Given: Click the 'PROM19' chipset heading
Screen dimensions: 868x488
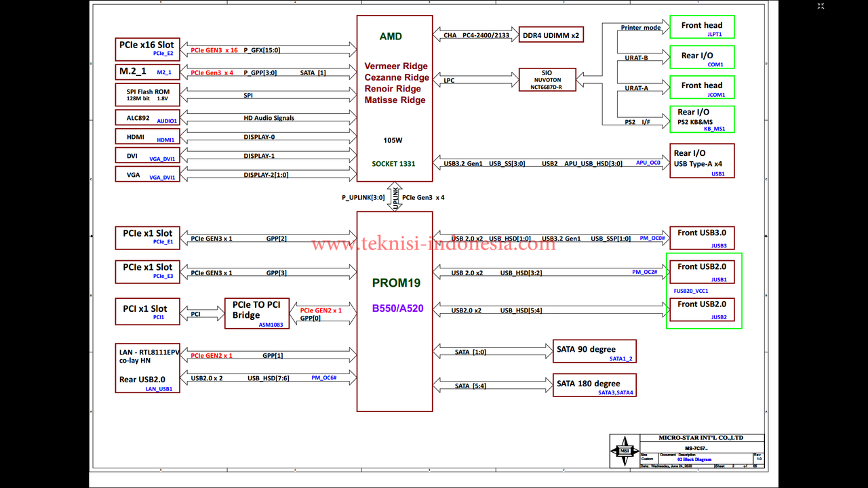Looking at the screenshot, I should tap(396, 283).
